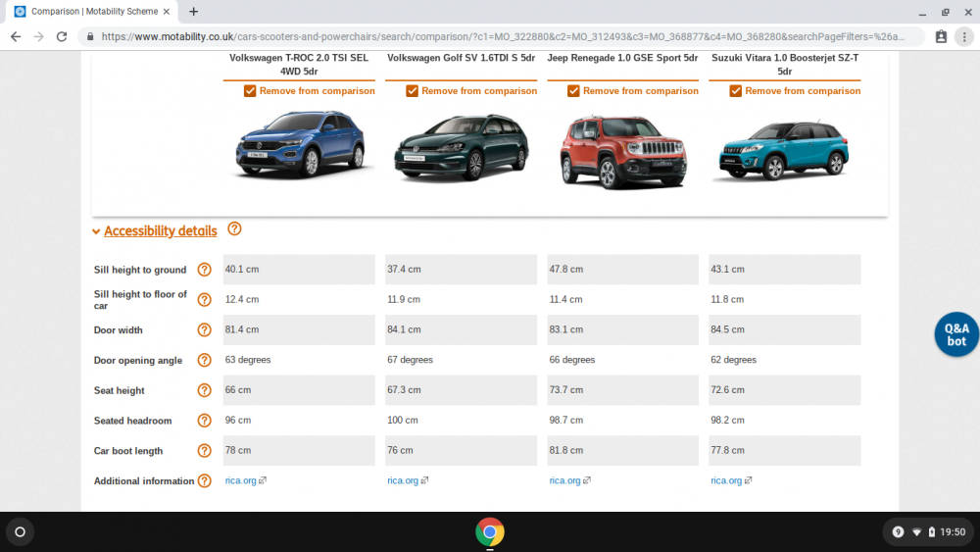Click the 84.5 cm door width cell
The image size is (980, 552).
[x=784, y=329]
